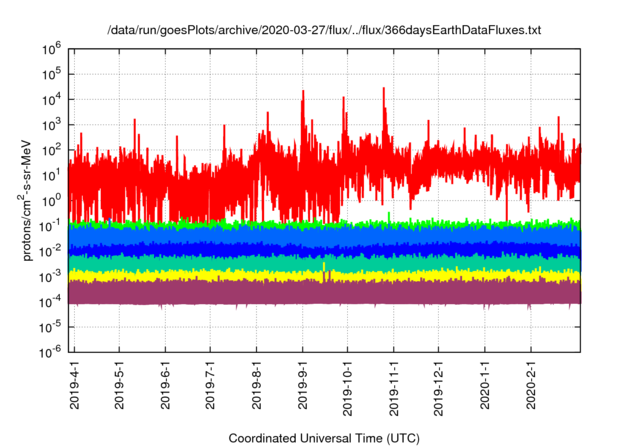
Task: Click the 10^-4 y-axis tick label
Action: click(51, 302)
